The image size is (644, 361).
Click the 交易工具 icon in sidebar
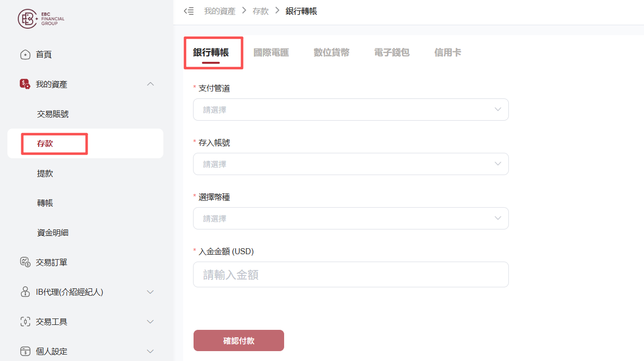[25, 321]
